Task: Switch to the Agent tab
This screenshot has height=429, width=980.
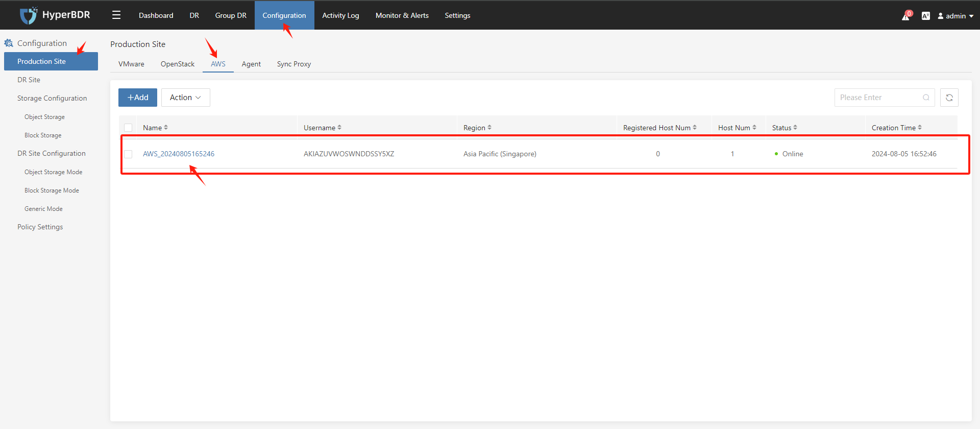Action: point(251,64)
